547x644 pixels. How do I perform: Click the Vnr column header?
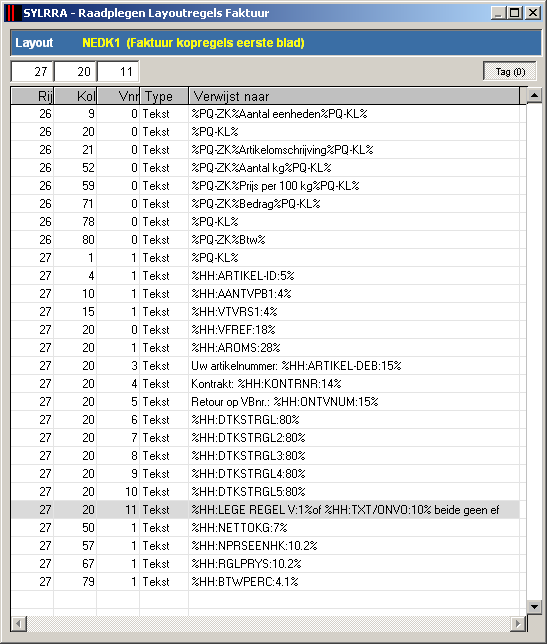(118, 96)
